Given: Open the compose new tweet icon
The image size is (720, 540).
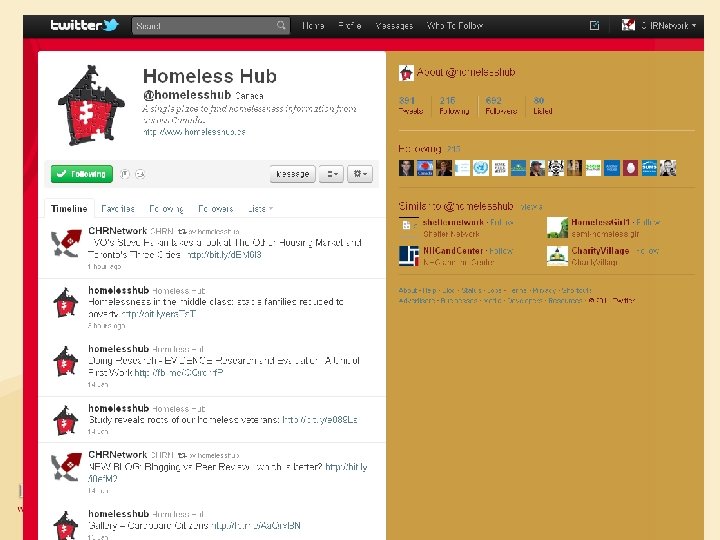Looking at the screenshot, I should (x=594, y=25).
